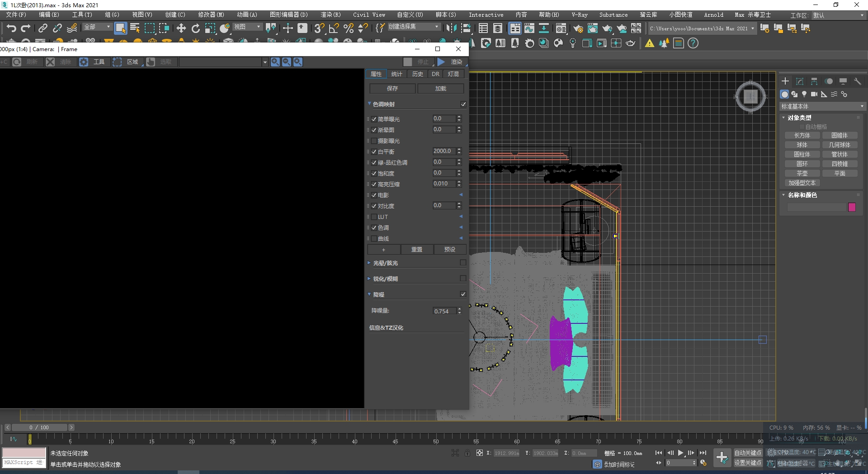Click the 保存 button
The height and width of the screenshot is (474, 868).
click(x=392, y=89)
